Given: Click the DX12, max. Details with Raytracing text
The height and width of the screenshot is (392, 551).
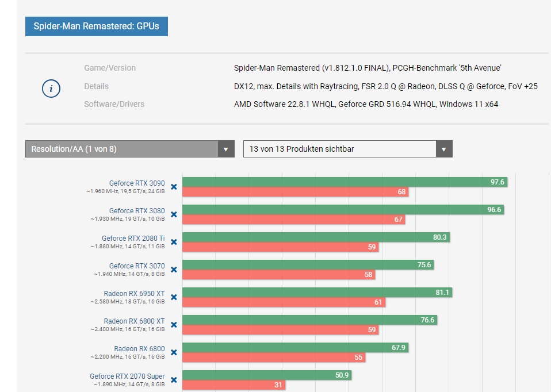Looking at the screenshot, I should coord(386,86).
